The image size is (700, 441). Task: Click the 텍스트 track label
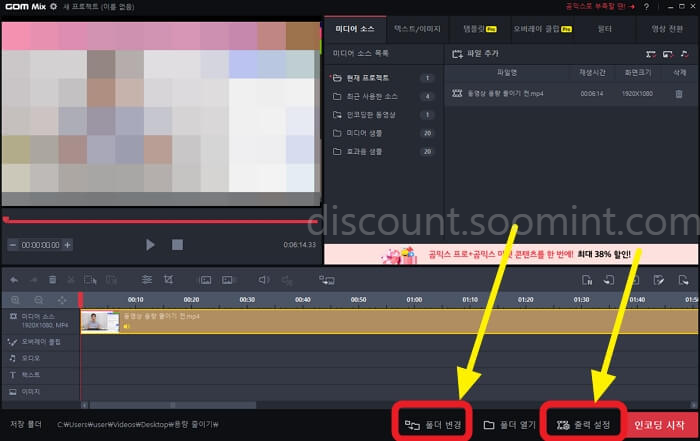pos(31,375)
